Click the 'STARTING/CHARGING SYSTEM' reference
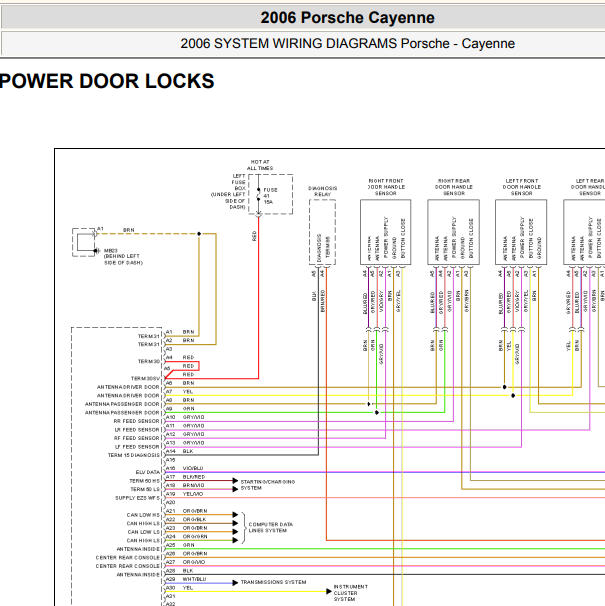The height and width of the screenshot is (606, 605). [268, 485]
